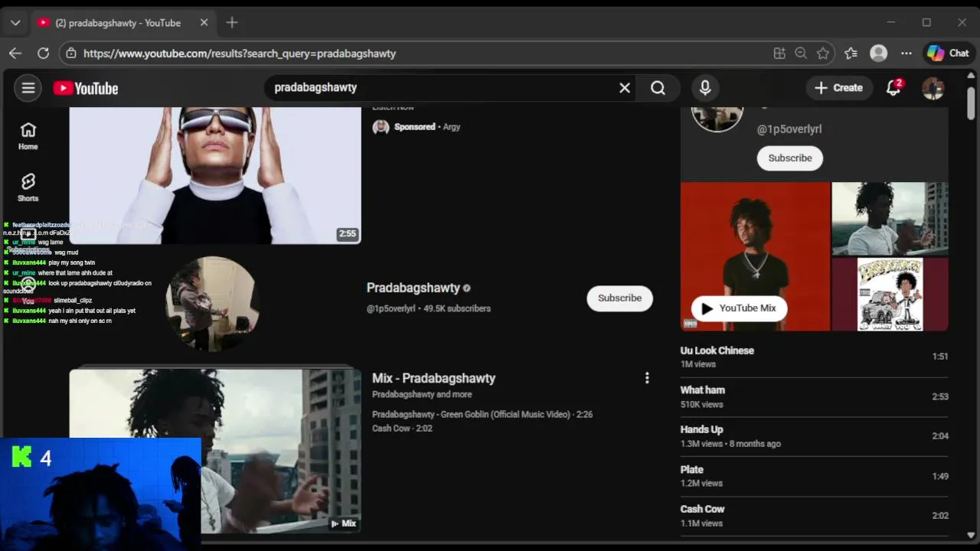
Task: Open browser Settings and more menu
Action: pos(906,54)
